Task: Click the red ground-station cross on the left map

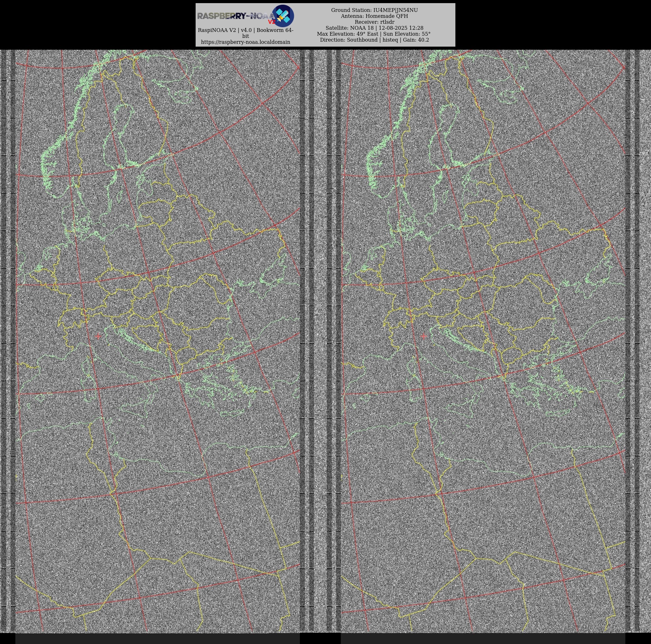Action: (x=98, y=336)
